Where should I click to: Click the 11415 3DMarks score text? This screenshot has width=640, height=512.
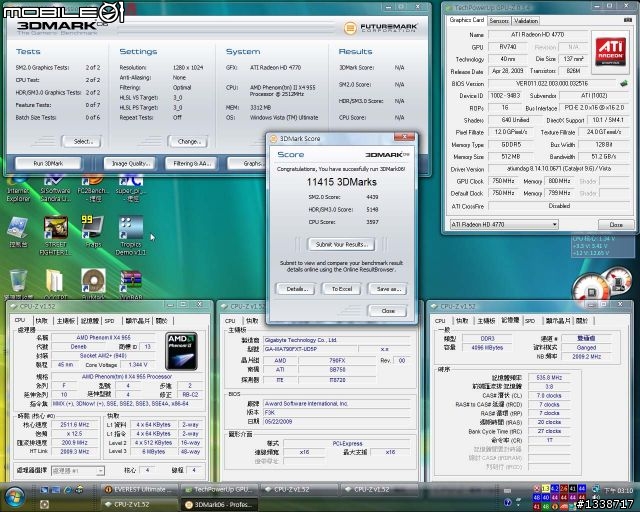[x=342, y=182]
